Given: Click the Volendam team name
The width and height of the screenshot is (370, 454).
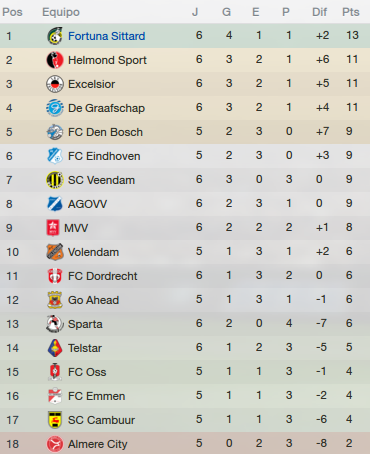Looking at the screenshot, I should click(93, 252).
